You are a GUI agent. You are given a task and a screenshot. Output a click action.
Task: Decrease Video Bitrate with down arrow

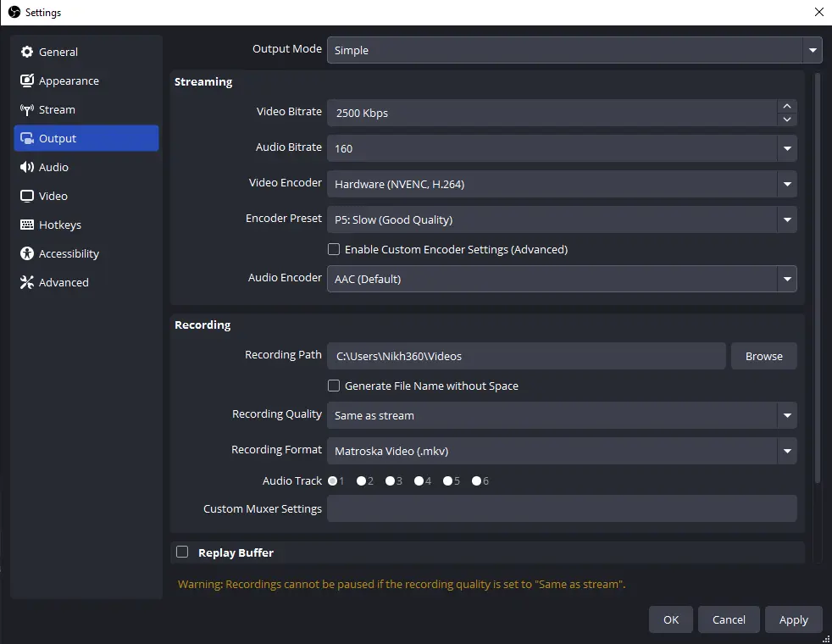(x=787, y=119)
